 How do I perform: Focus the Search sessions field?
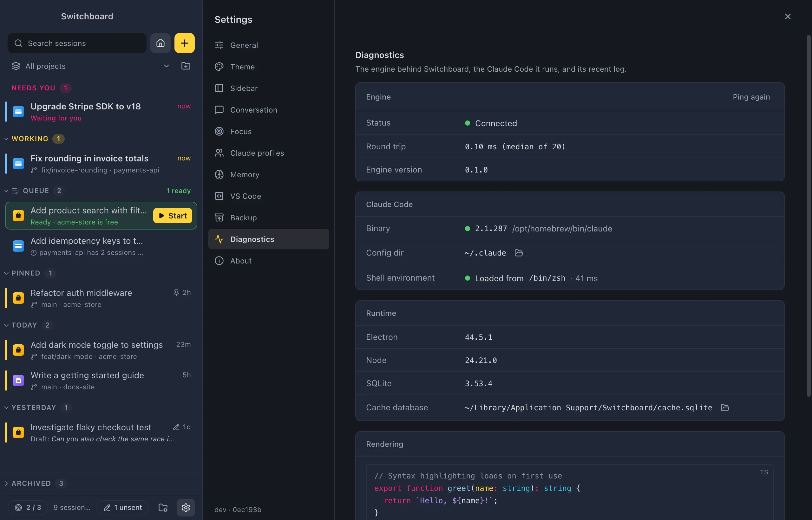77,43
